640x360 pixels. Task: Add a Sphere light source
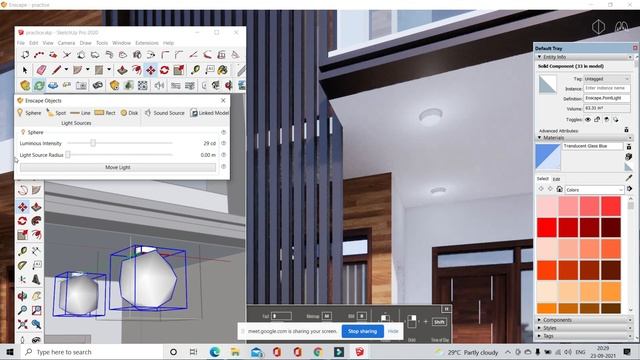tap(29, 113)
